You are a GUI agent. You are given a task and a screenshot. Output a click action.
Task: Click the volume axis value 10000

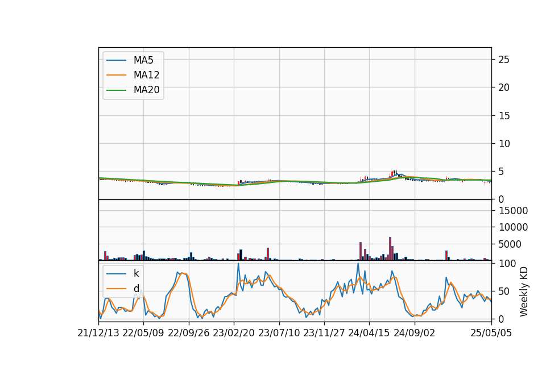(x=513, y=227)
